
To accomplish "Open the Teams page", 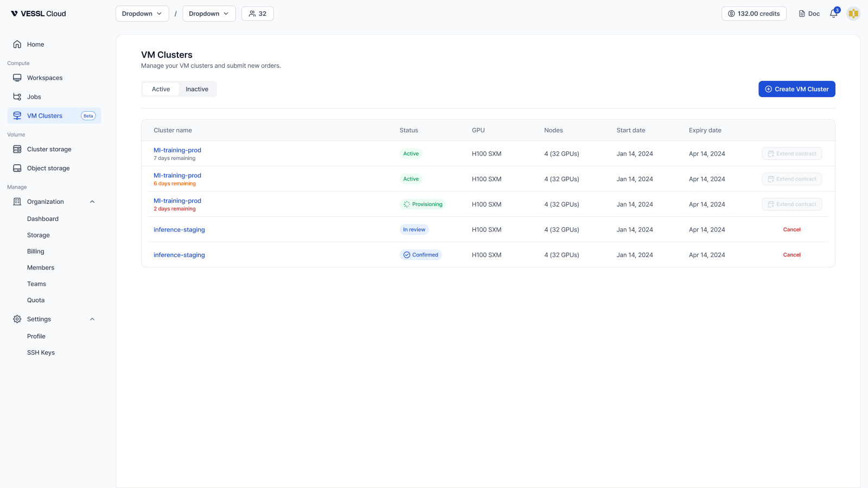I will (x=37, y=284).
